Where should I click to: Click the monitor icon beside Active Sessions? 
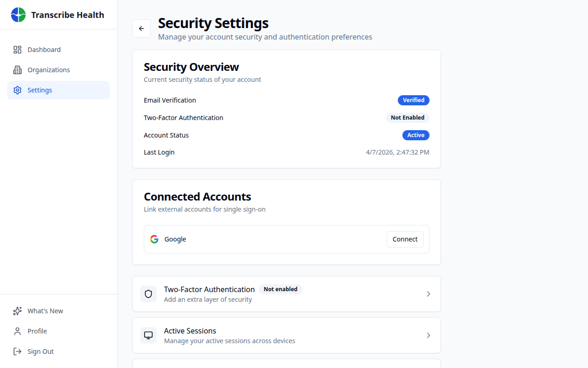pyautogui.click(x=148, y=335)
